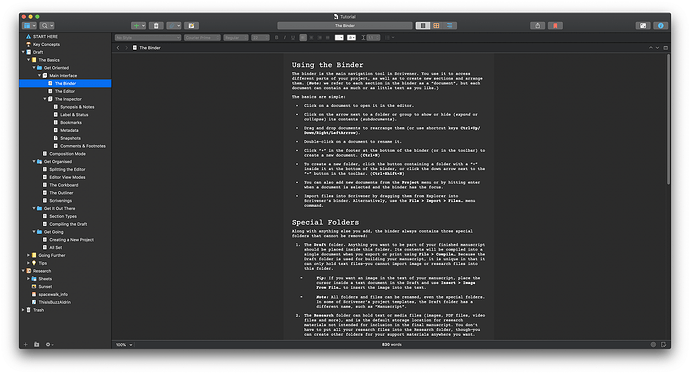Select START HERE in binder
Image resolution: width=690 pixels, height=373 pixels.
click(x=45, y=37)
